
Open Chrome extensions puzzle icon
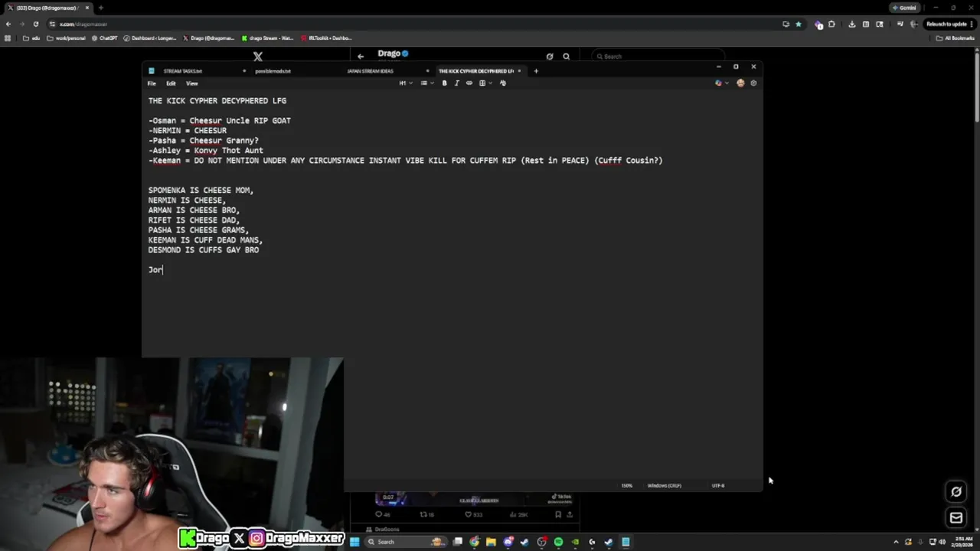832,24
